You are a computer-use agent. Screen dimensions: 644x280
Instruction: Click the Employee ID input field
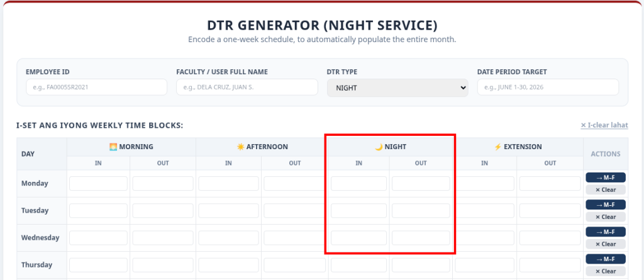click(x=96, y=87)
